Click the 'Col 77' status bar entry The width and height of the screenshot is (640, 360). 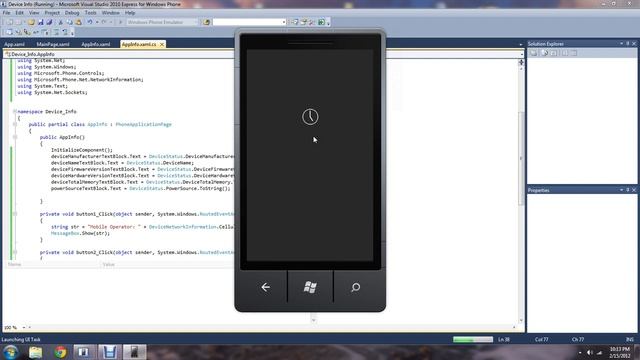point(542,339)
